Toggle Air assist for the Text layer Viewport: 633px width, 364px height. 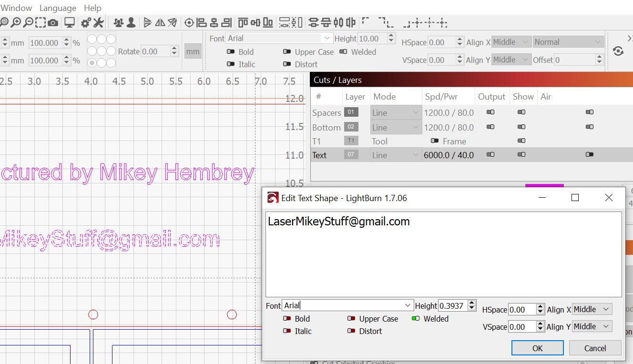(x=590, y=155)
